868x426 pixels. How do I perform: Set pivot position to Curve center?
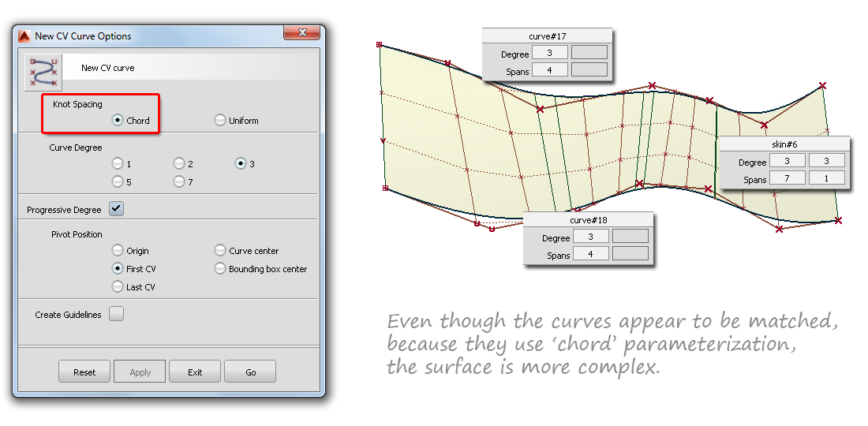pos(220,251)
